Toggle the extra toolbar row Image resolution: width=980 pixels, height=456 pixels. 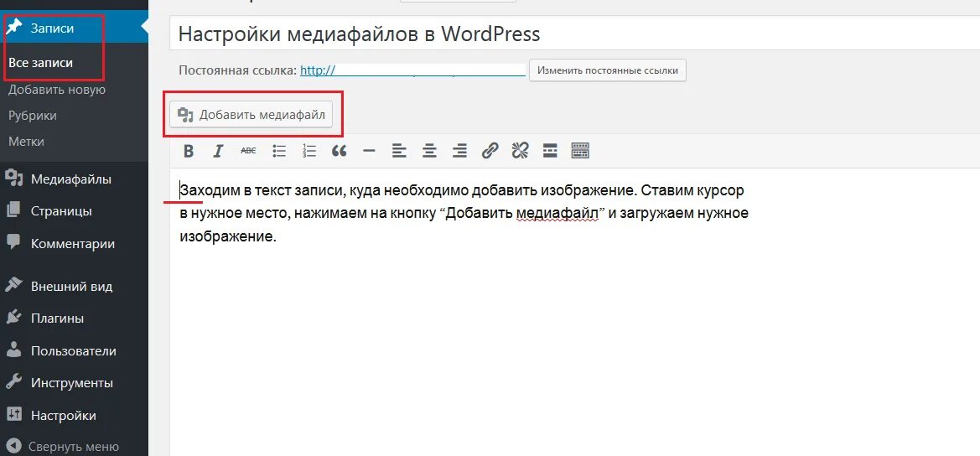click(580, 151)
